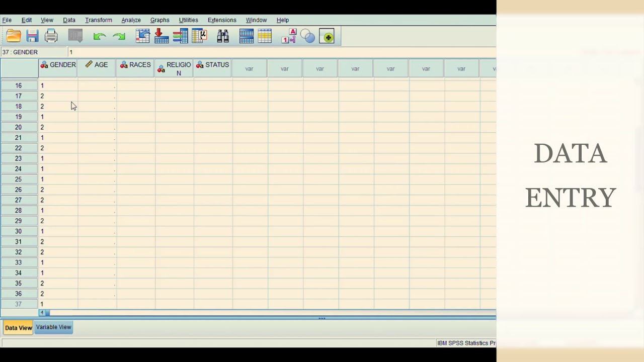This screenshot has height=362, width=644.
Task: Redo the action with green right arrow
Action: coord(119,36)
